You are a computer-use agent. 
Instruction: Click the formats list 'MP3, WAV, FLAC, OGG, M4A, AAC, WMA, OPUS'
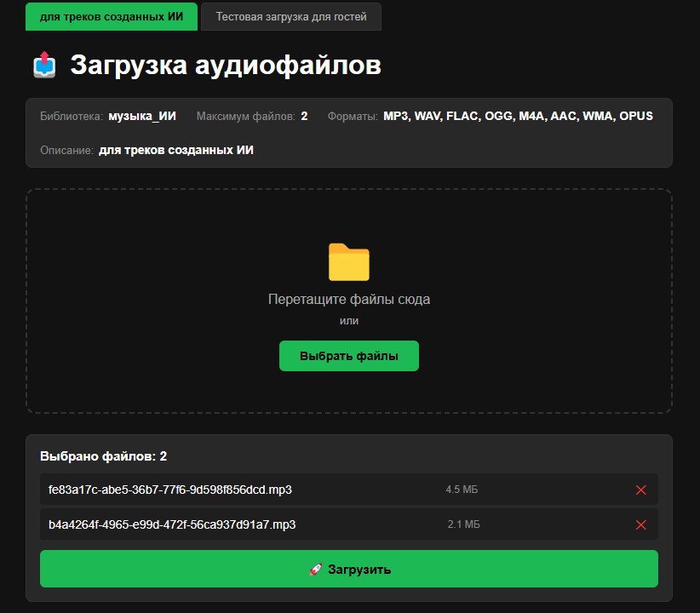[x=518, y=116]
